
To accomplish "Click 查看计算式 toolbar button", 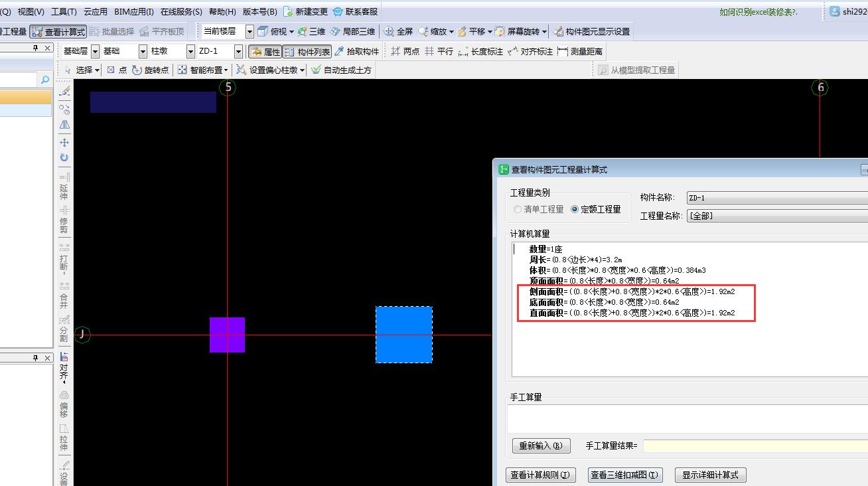I will coord(58,31).
